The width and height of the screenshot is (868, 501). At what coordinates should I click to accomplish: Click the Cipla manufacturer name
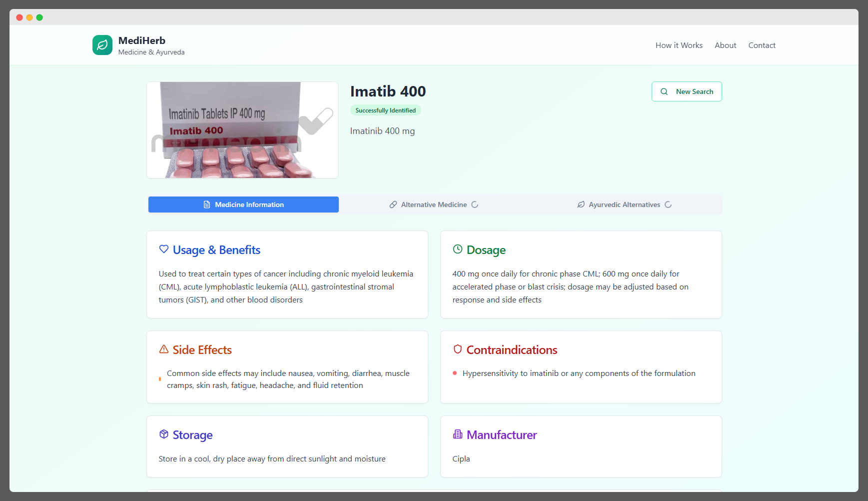[x=461, y=459]
